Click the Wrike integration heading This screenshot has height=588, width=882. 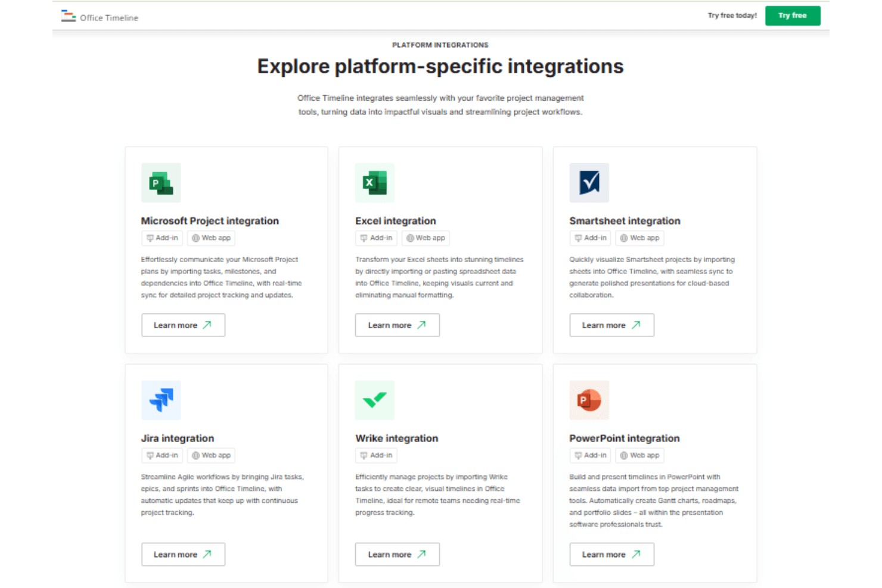397,438
